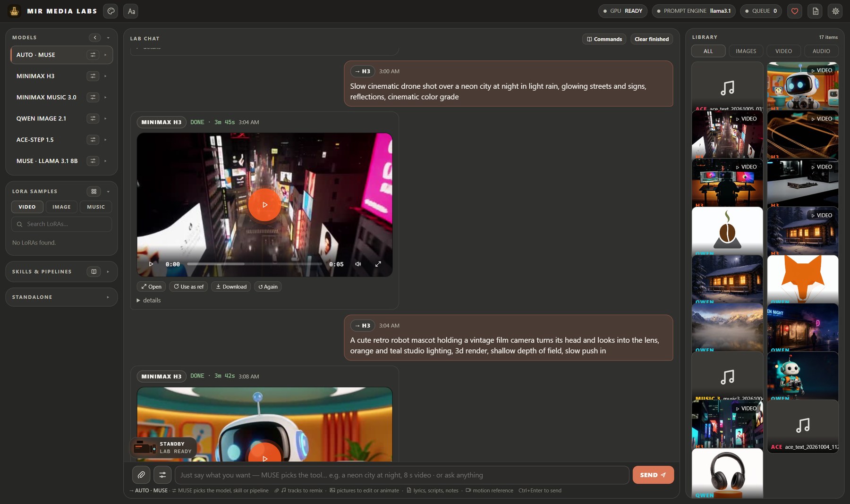Click the Clear finished button
This screenshot has width=850, height=504.
[x=652, y=39]
